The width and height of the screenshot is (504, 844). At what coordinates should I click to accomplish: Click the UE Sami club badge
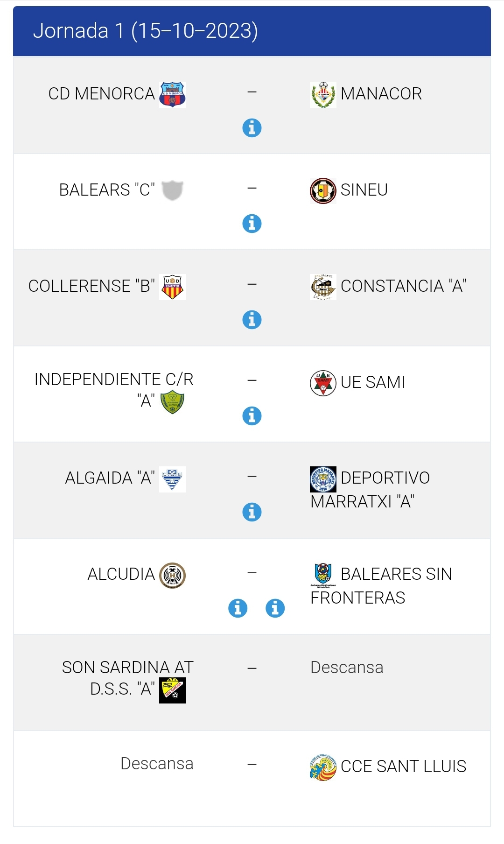(x=323, y=383)
